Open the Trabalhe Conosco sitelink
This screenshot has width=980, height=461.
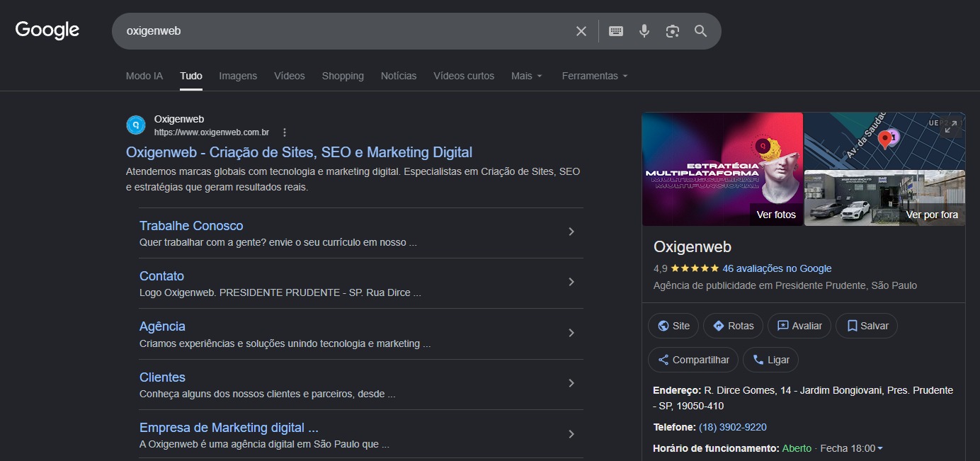[x=191, y=226]
